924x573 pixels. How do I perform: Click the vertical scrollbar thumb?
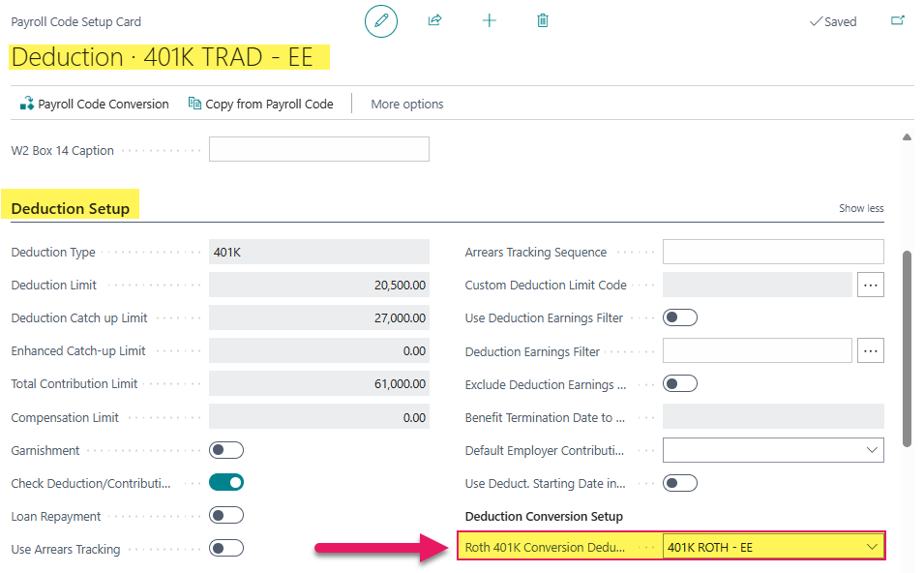[907, 348]
